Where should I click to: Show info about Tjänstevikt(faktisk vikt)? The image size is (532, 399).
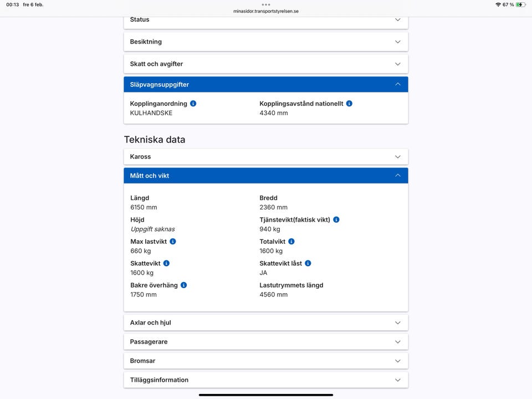point(336,220)
